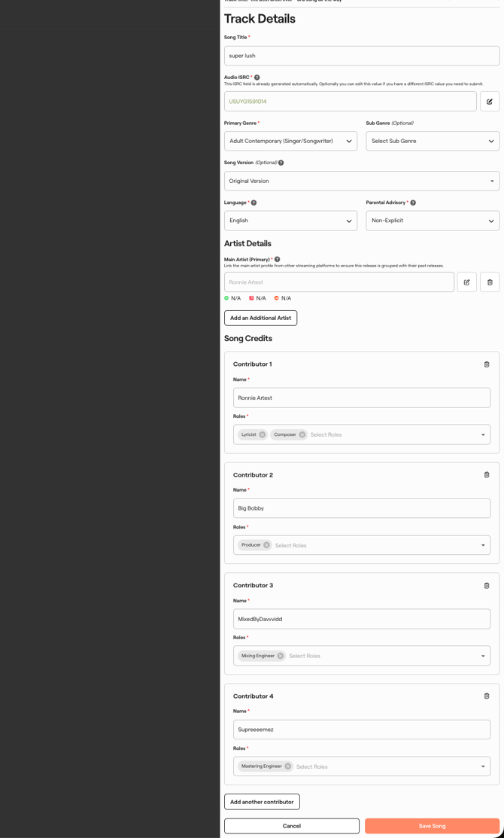Click the edit icon beside Audio ISRC field
This screenshot has height=838, width=504.
click(x=490, y=101)
